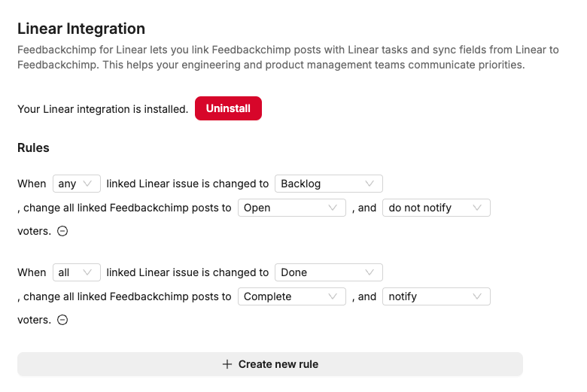The width and height of the screenshot is (587, 392).
Task: Remove the Done rule with minus icon
Action: (63, 320)
